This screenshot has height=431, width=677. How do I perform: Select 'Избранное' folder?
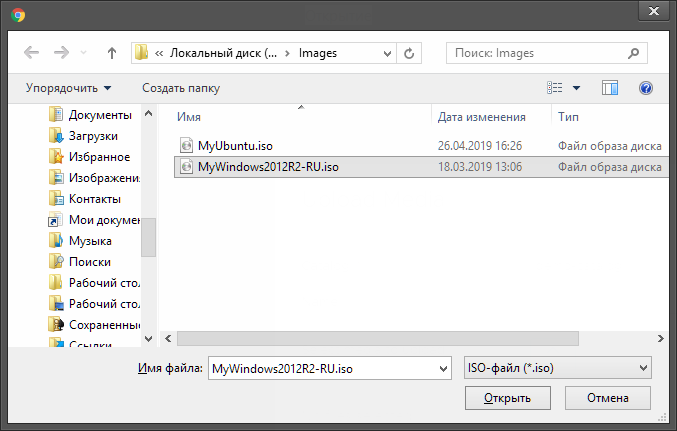(x=99, y=157)
